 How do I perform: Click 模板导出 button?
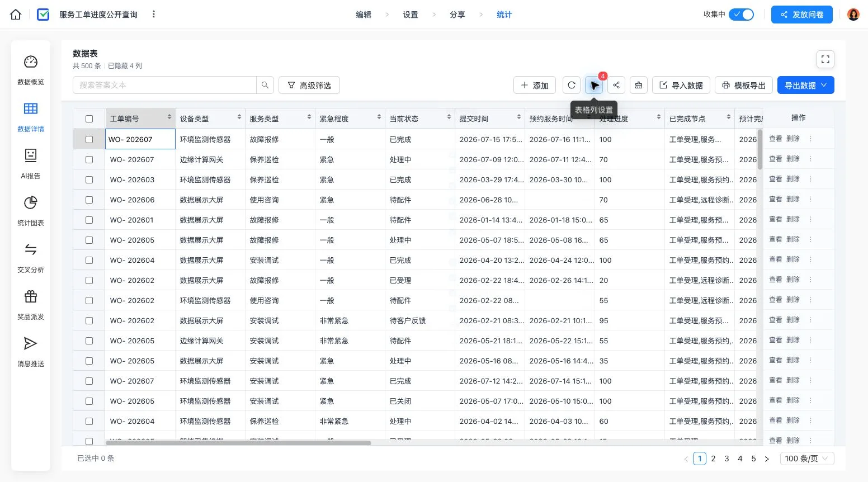[744, 85]
